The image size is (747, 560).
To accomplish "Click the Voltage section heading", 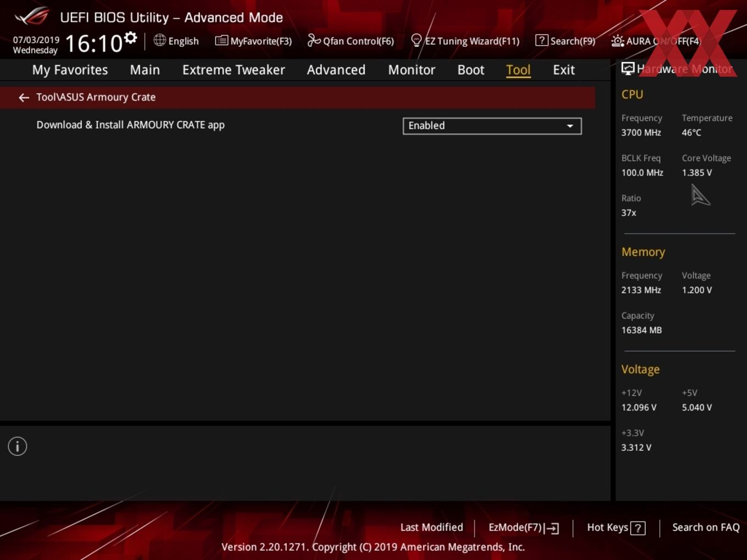I will [x=640, y=369].
